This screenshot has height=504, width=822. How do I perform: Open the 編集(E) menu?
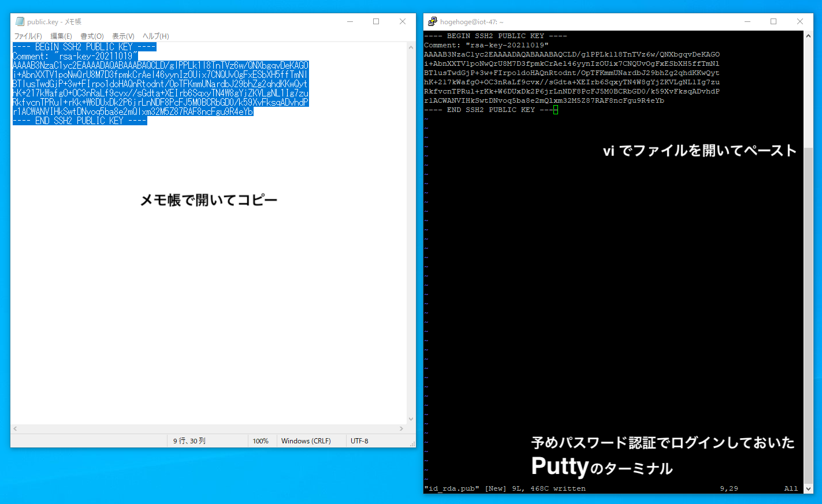(61, 36)
